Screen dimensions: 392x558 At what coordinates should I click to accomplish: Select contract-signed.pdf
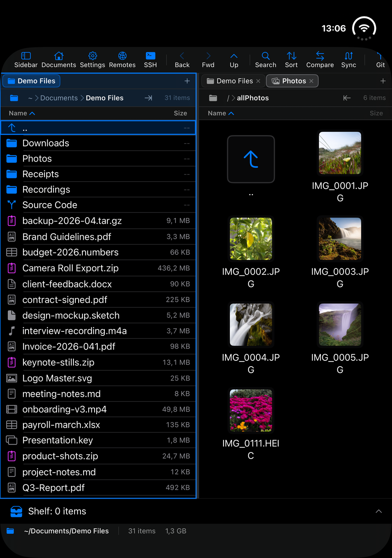pyautogui.click(x=98, y=300)
